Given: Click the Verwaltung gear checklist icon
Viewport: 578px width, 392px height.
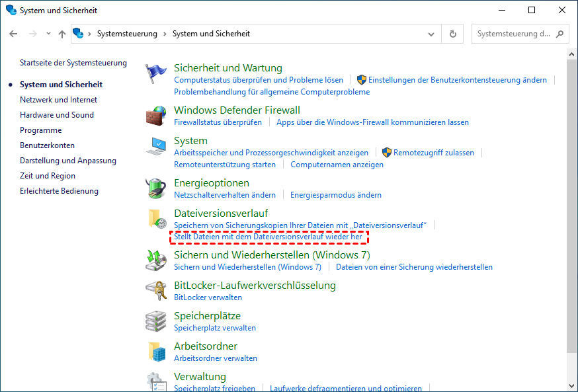Looking at the screenshot, I should point(156,381).
